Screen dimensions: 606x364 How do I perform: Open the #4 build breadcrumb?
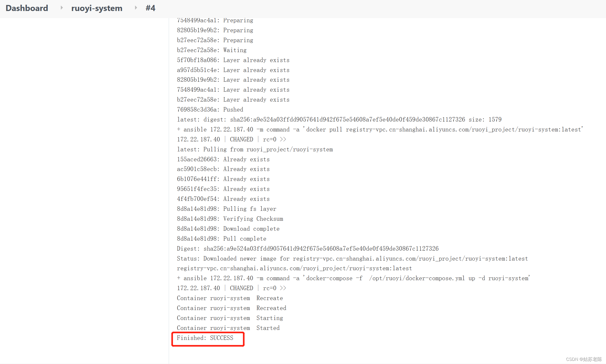[x=150, y=8]
